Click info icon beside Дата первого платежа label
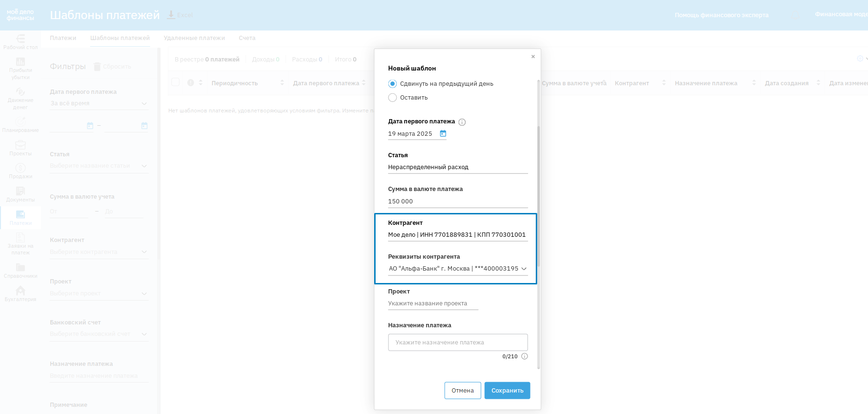The height and width of the screenshot is (414, 868). [462, 122]
